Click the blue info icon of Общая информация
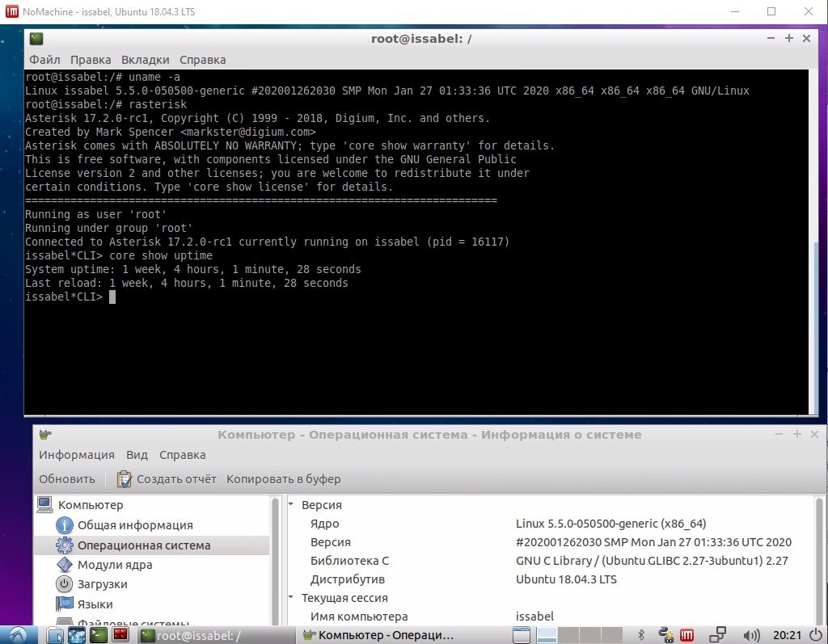 pyautogui.click(x=65, y=524)
